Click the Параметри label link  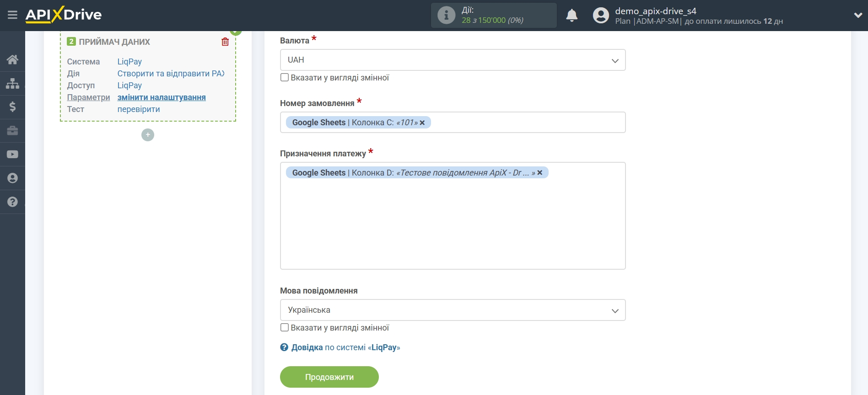(x=88, y=97)
